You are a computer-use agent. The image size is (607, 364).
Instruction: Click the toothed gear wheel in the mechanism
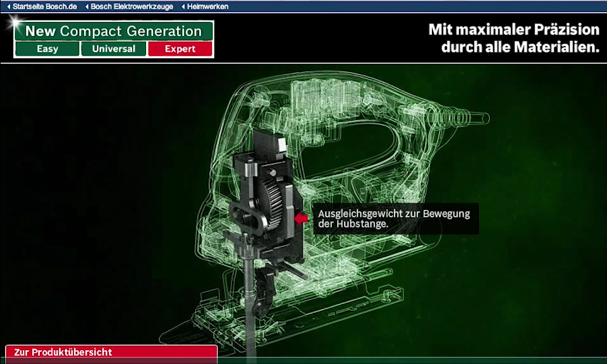pos(275,193)
